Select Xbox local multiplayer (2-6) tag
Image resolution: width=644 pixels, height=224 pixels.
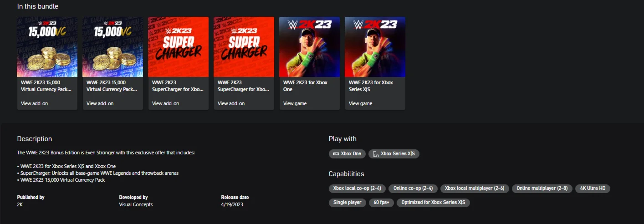click(475, 188)
